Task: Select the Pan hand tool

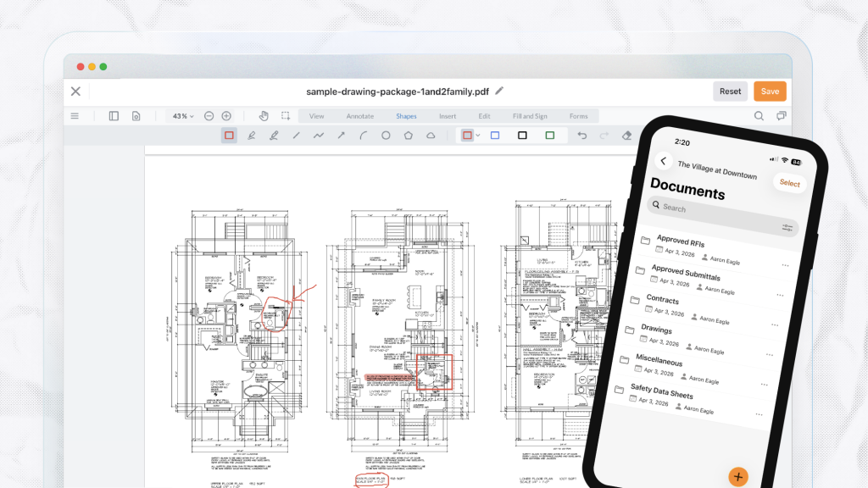Action: pos(264,116)
